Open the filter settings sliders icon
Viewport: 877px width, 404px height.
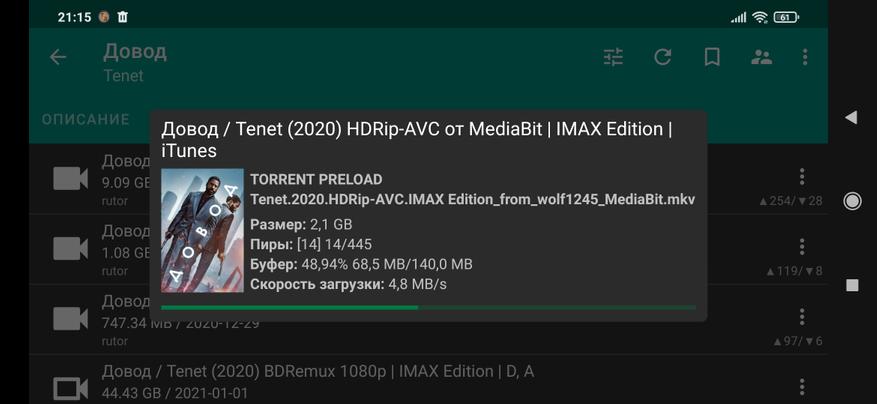click(613, 57)
